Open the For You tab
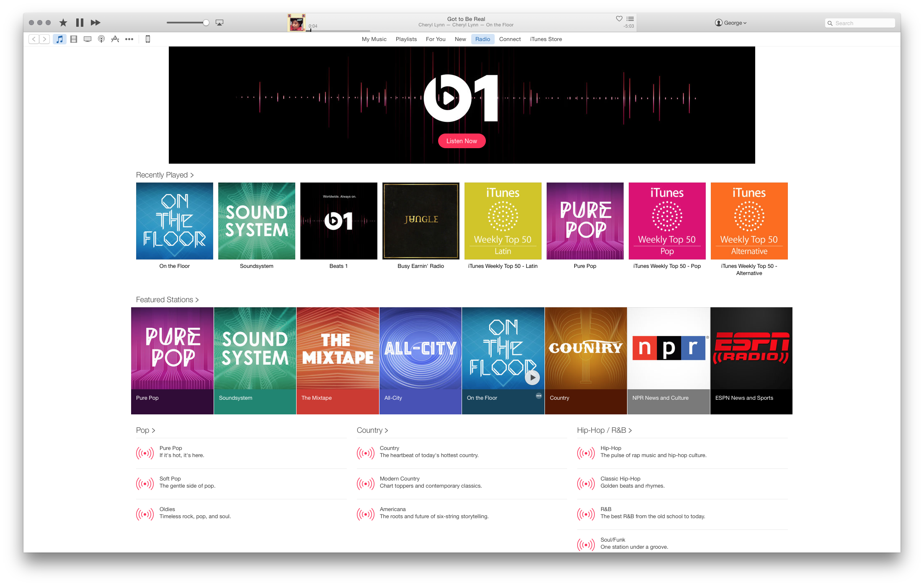924x586 pixels. [x=436, y=39]
